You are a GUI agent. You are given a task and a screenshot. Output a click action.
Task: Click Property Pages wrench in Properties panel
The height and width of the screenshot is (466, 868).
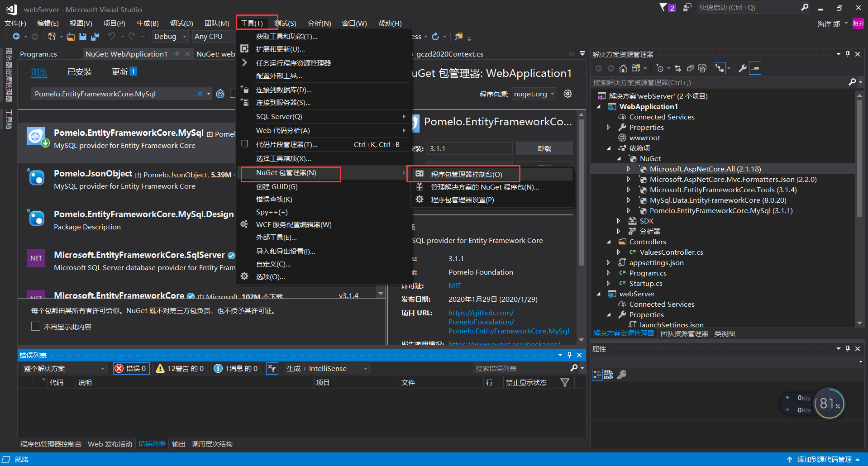(622, 375)
